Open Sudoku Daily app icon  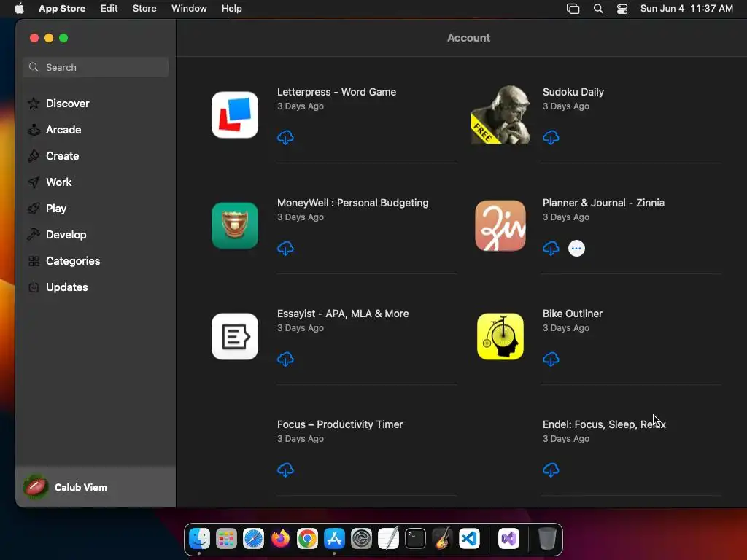tap(500, 114)
